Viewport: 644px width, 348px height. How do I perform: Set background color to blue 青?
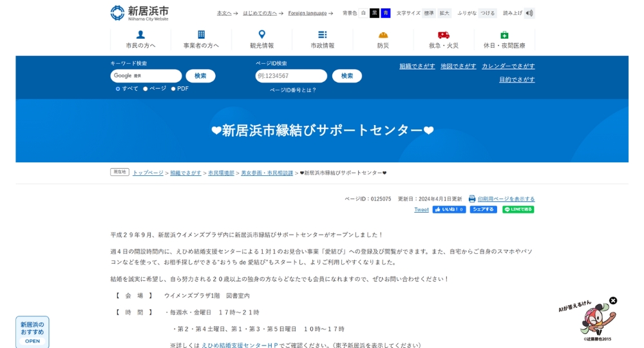pos(386,13)
